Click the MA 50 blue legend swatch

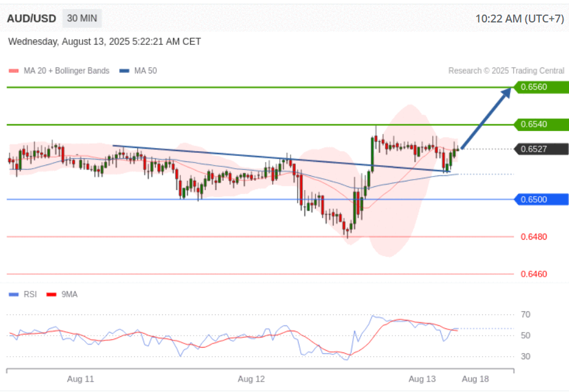click(x=124, y=71)
